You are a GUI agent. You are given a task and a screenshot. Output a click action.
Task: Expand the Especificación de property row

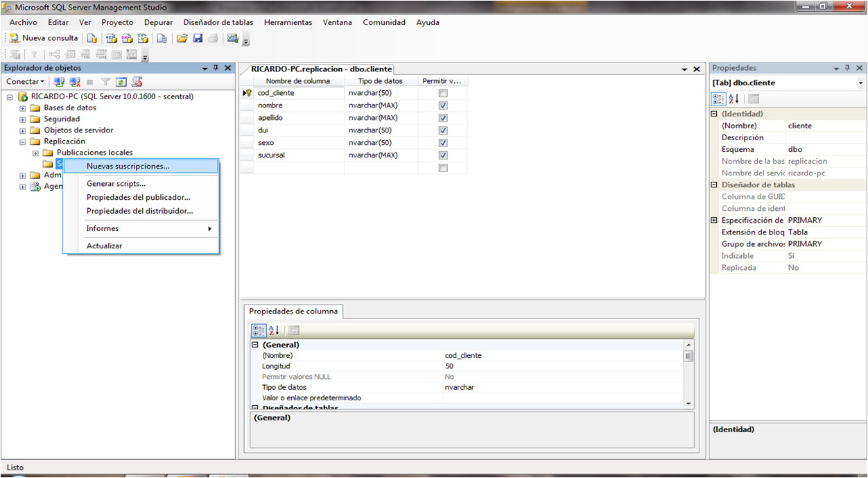(x=715, y=221)
